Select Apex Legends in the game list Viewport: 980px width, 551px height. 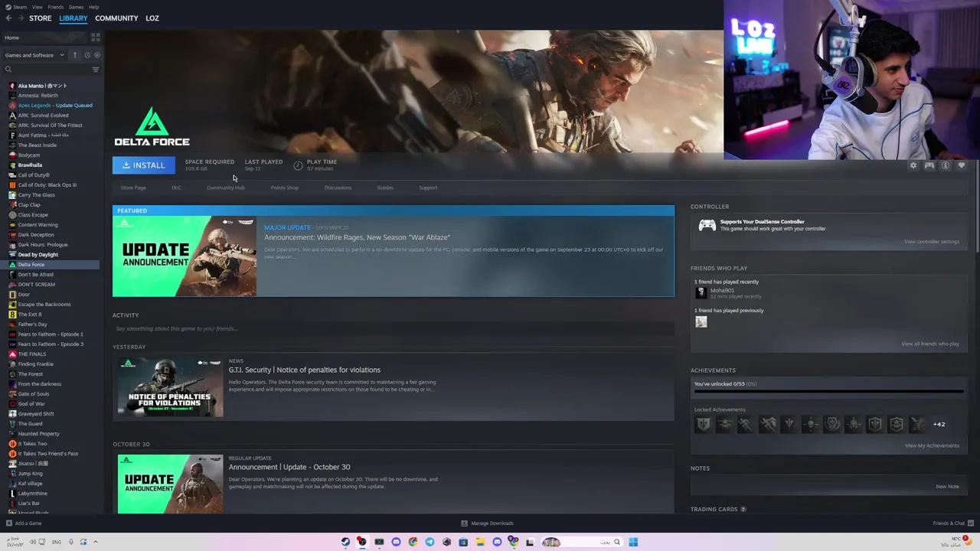[55, 106]
